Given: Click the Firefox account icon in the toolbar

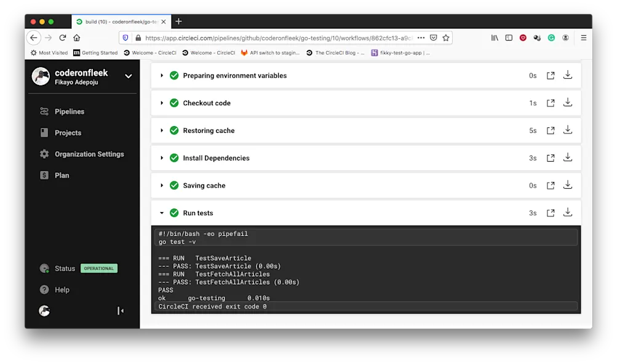Looking at the screenshot, I should pos(565,38).
